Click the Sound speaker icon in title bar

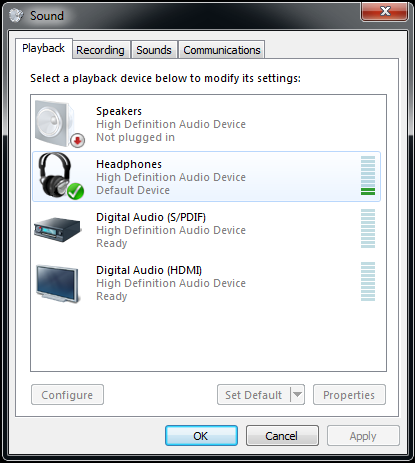[16, 15]
